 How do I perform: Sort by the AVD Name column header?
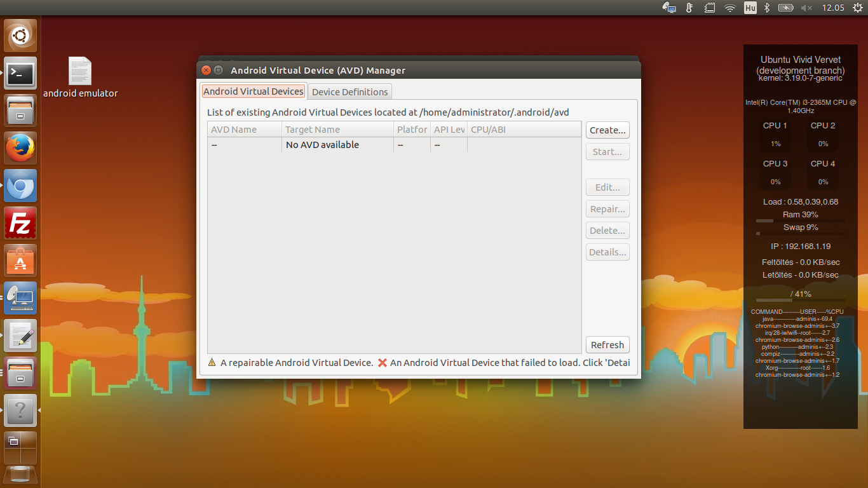pos(245,130)
